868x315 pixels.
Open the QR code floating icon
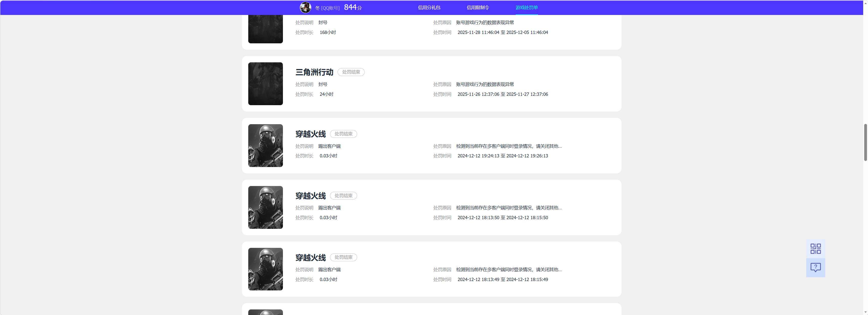815,249
